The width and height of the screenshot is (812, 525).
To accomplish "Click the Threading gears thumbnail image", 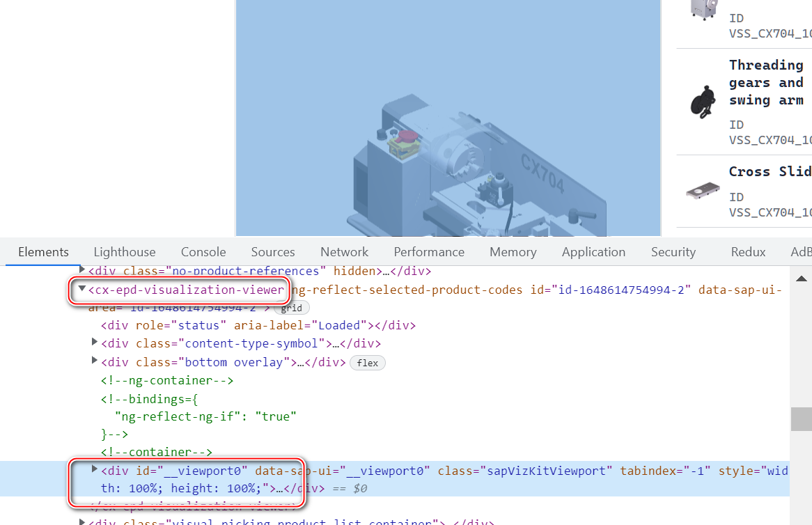I will coord(703,102).
